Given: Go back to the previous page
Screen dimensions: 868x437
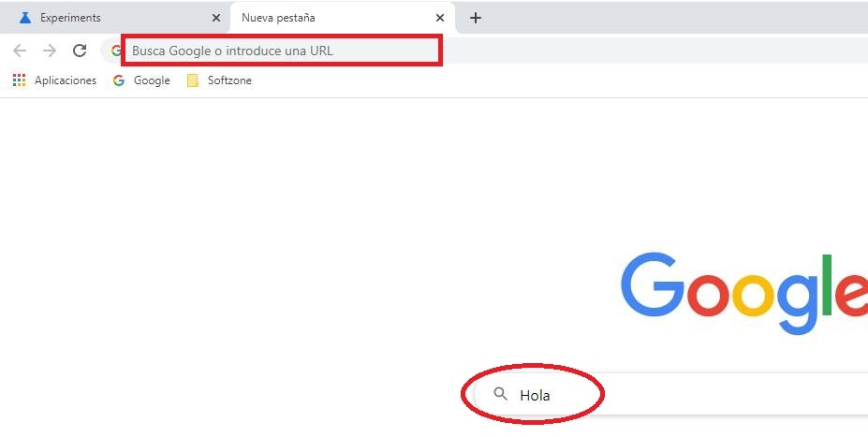Looking at the screenshot, I should click(20, 51).
